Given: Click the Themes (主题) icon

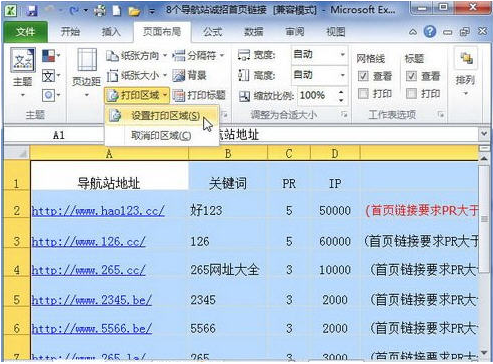Looking at the screenshot, I should coord(22,61).
